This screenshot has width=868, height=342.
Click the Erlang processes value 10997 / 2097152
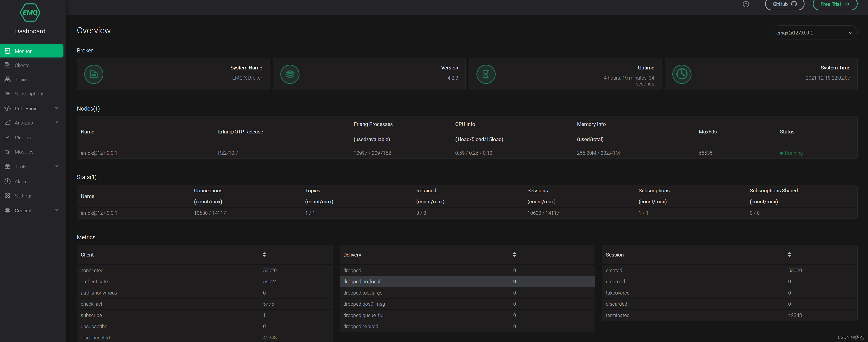pos(372,153)
